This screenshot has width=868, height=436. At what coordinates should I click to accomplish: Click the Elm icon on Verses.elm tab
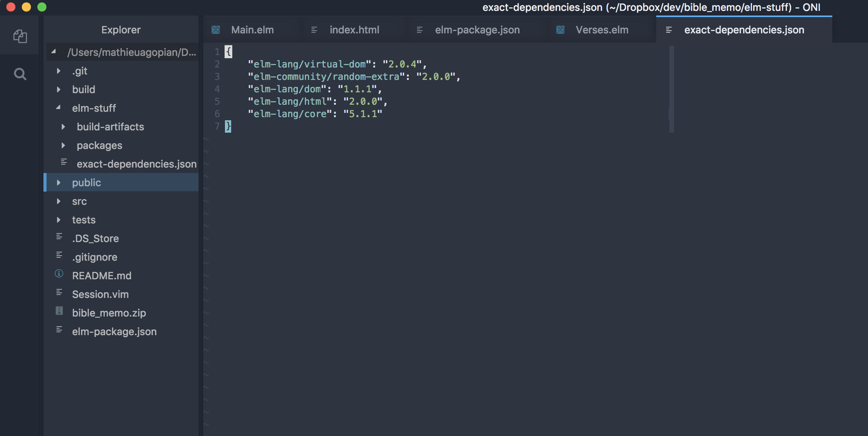point(560,29)
